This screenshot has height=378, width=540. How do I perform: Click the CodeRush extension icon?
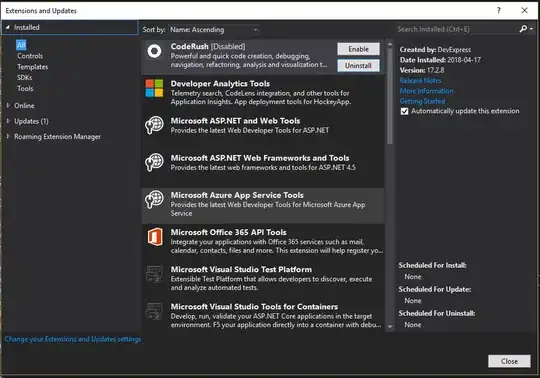[x=154, y=51]
